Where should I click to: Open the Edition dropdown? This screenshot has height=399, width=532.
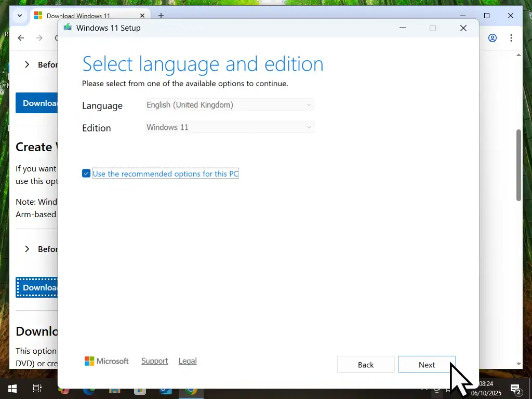230,127
